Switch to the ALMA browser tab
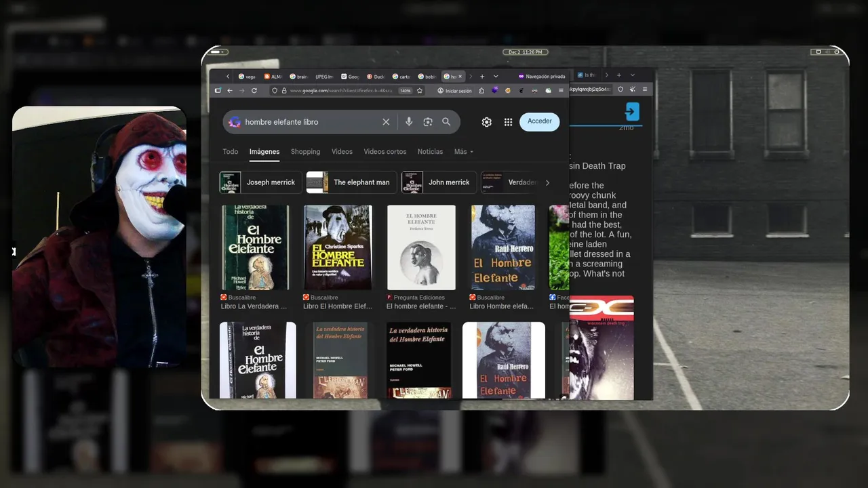This screenshot has width=868, height=488. (x=273, y=77)
